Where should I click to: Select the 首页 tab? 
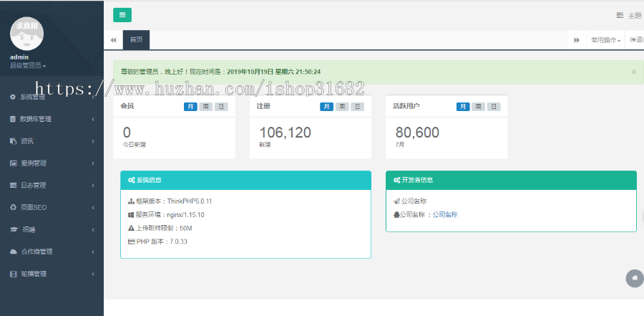(x=137, y=40)
